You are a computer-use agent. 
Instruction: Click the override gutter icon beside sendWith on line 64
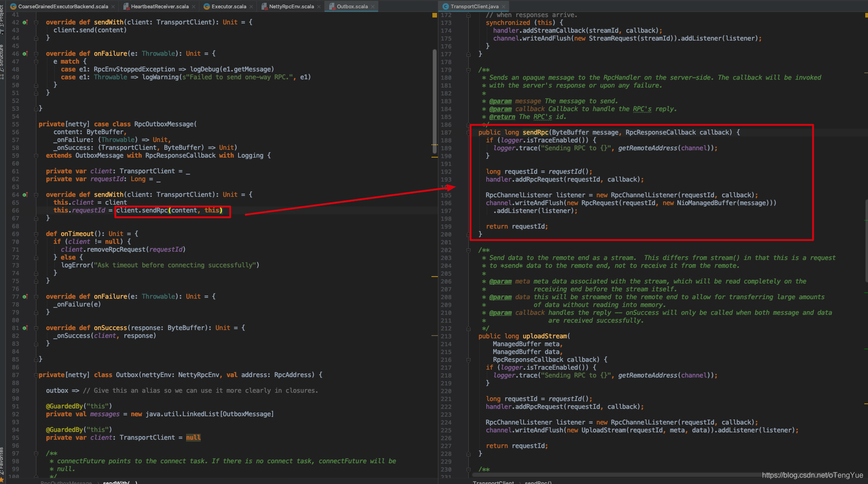point(25,195)
